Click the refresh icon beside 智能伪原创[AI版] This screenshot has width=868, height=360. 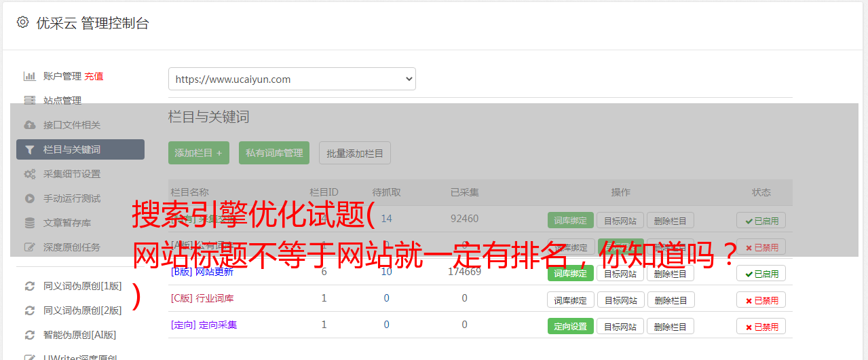coord(29,335)
